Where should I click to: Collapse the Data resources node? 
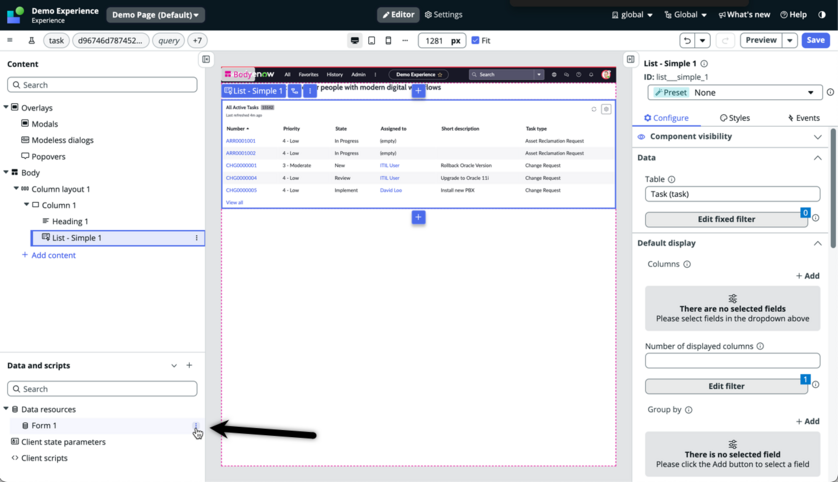point(6,409)
